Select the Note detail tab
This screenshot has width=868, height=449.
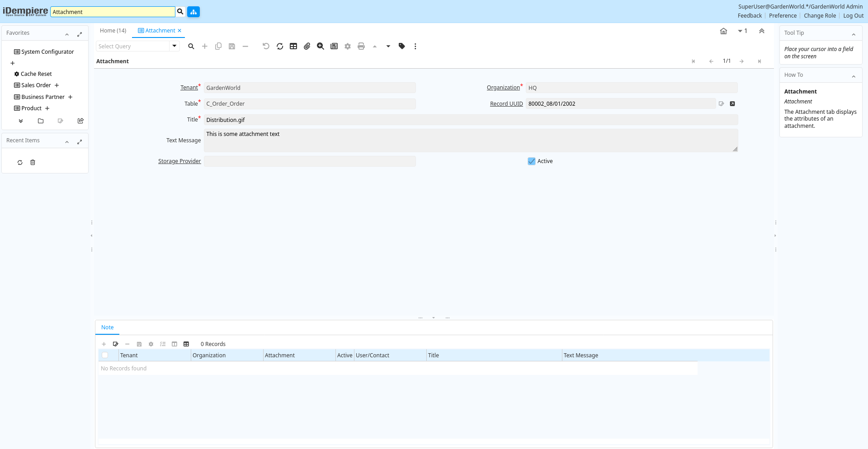(108, 327)
